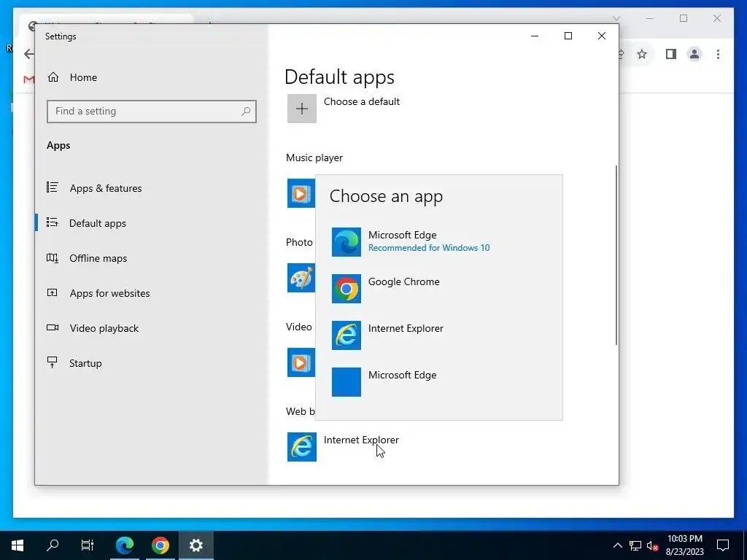Viewport: 747px width, 560px height.
Task: Bookmark page with Chrome star icon
Action: tap(642, 54)
